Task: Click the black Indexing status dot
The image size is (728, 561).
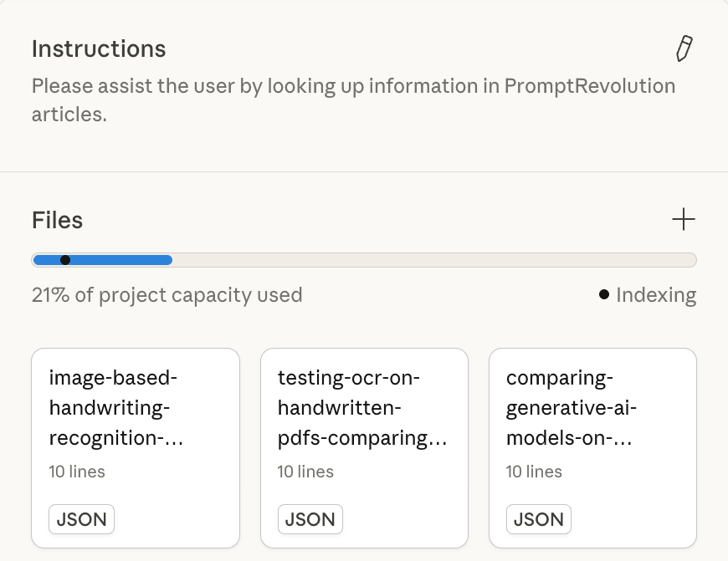Action: (x=604, y=295)
